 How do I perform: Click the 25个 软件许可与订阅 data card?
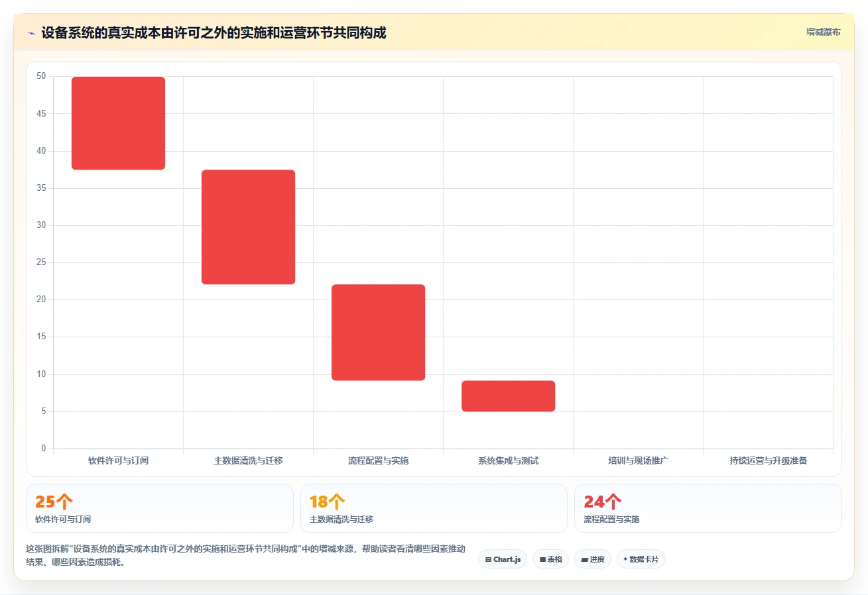[159, 508]
